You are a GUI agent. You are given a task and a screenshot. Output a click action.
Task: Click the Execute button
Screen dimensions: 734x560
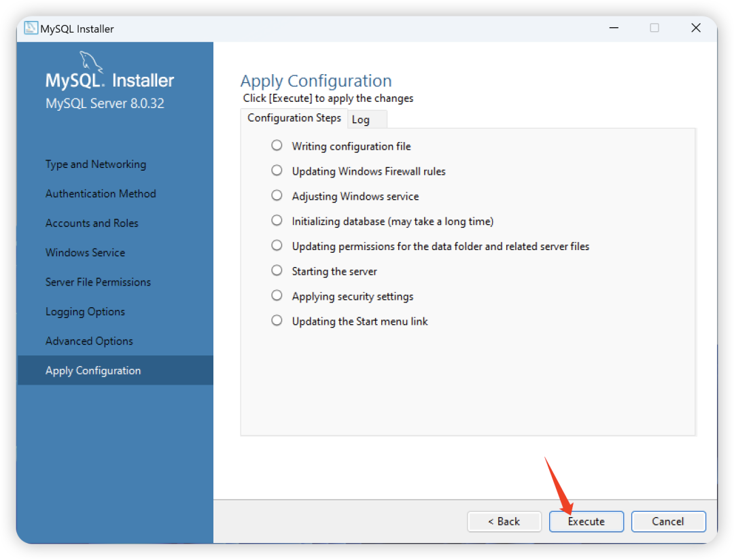coord(586,521)
